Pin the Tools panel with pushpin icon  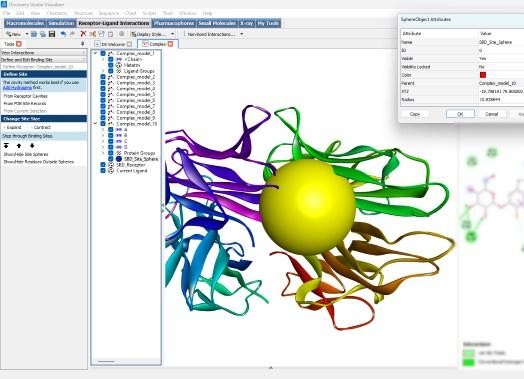[83, 44]
